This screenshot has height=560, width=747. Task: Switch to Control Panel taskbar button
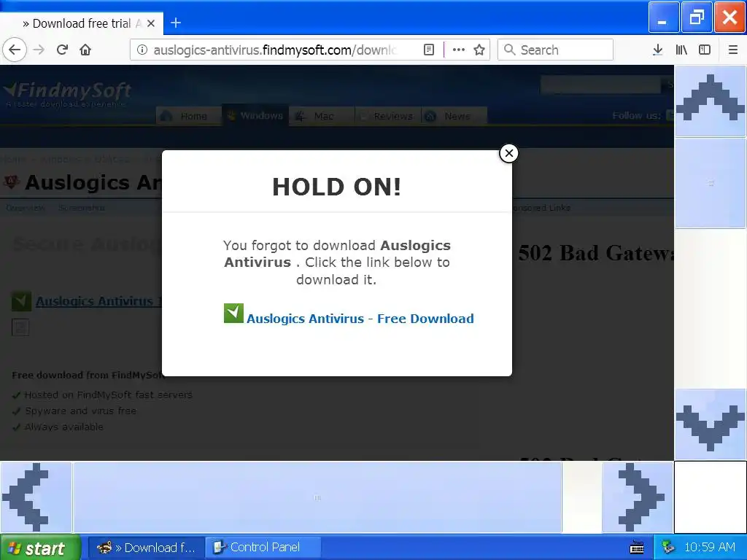263,548
